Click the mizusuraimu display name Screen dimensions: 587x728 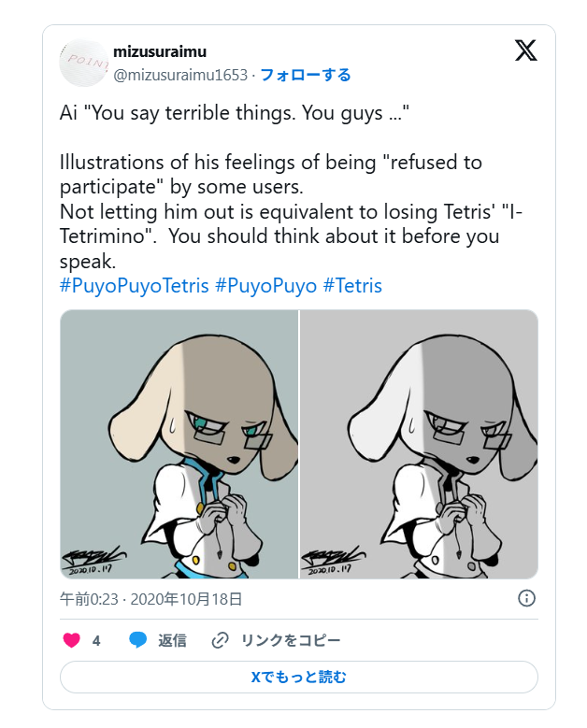159,51
